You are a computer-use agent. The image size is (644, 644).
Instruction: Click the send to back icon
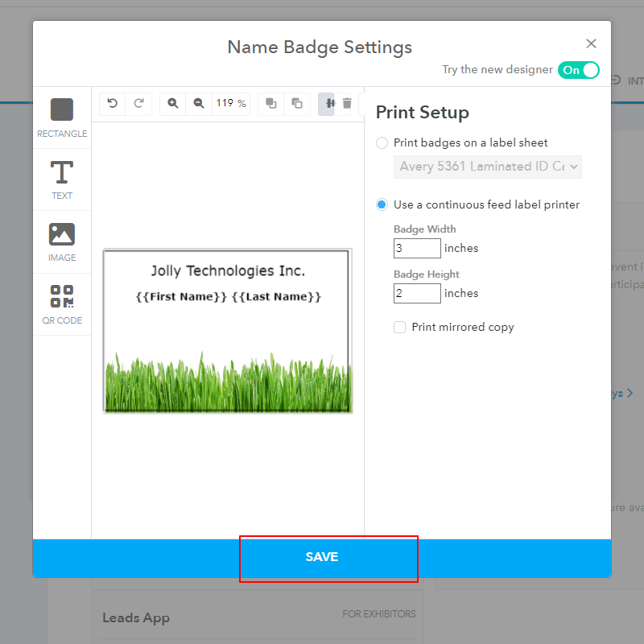coord(297,103)
